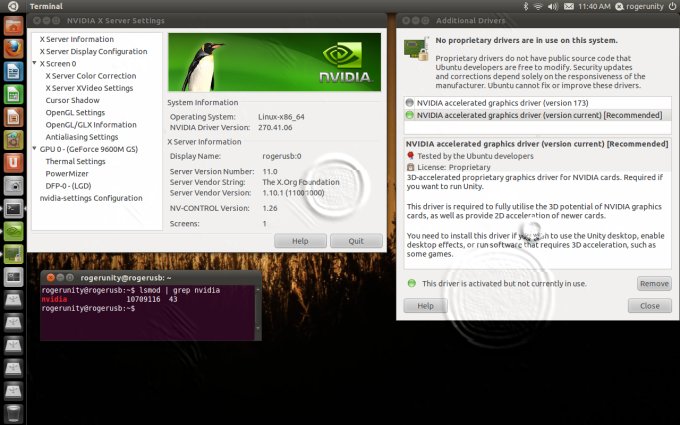The height and width of the screenshot is (425, 680).
Task: Open LibreOffice Writer from the launcher
Action: point(13,72)
